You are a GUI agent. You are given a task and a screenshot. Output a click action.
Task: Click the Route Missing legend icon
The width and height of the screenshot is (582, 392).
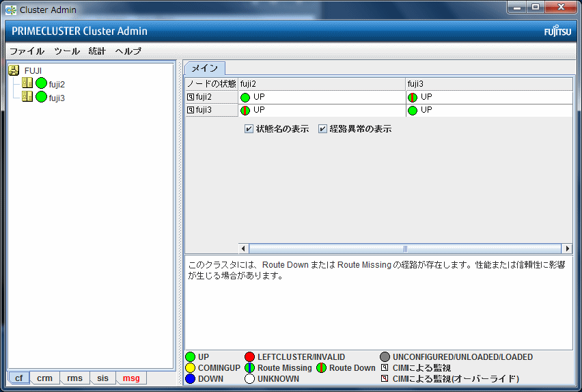250,368
